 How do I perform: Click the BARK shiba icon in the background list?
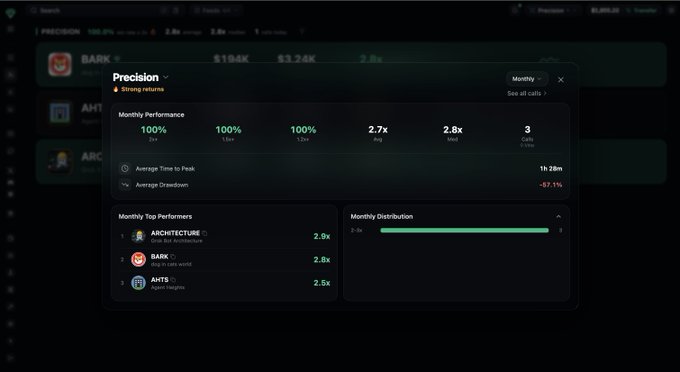click(x=60, y=64)
